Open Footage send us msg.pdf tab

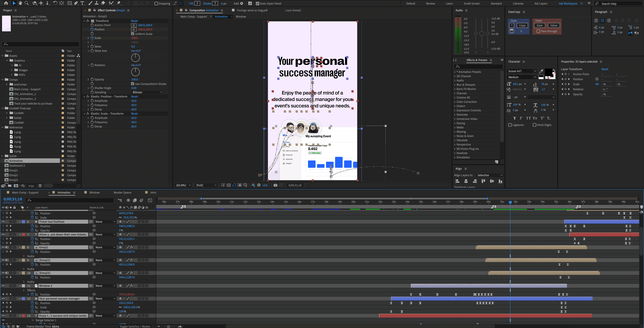tap(252, 10)
